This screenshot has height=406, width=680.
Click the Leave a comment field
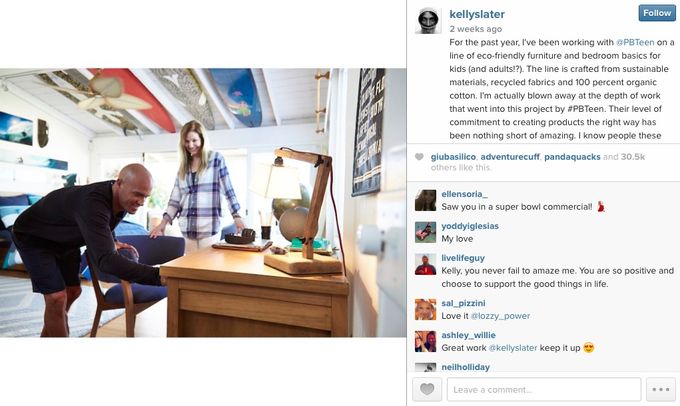click(544, 389)
